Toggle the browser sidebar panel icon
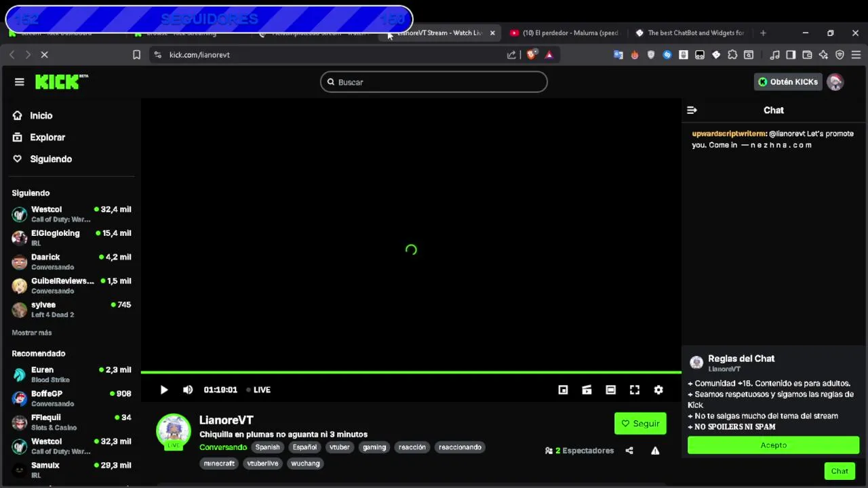 791,55
